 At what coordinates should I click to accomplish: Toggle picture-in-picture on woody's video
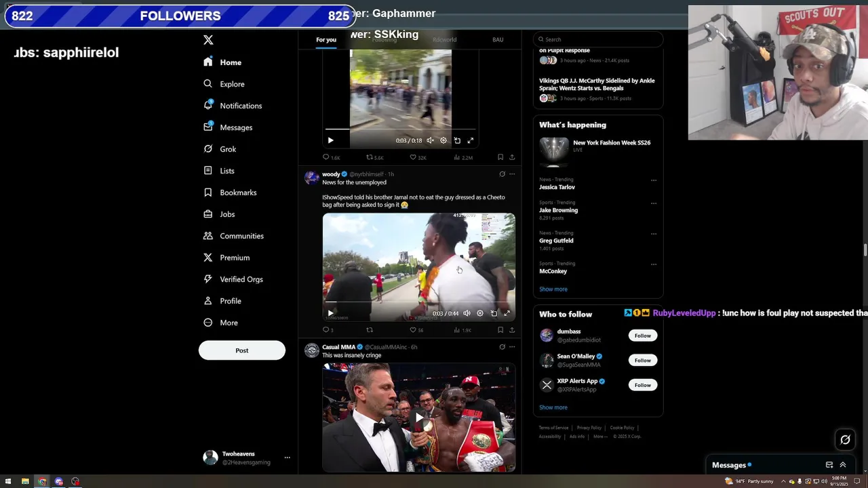point(494,313)
